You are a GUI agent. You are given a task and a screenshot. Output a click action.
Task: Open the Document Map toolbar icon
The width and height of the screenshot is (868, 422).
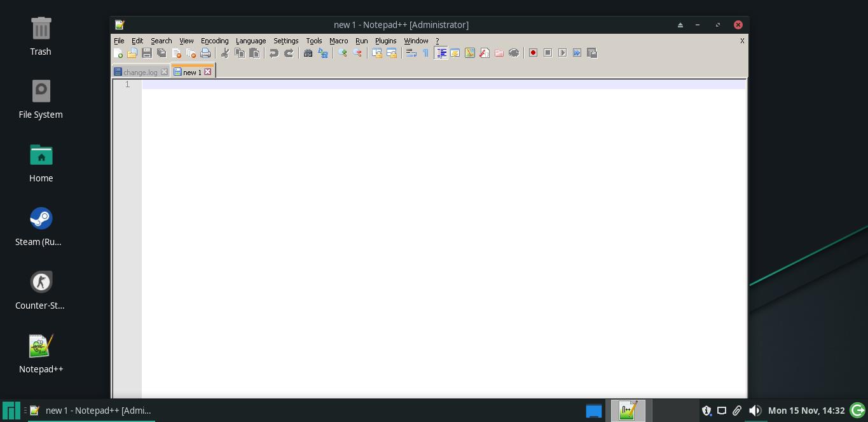(x=470, y=53)
